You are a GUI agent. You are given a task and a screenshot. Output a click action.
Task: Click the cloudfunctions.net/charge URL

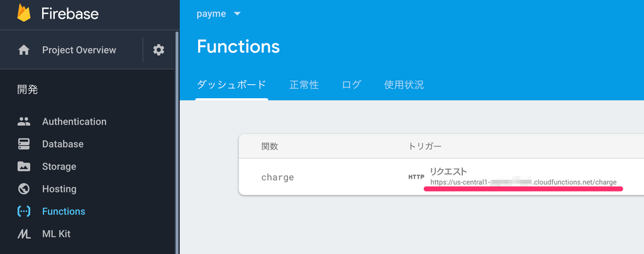[523, 182]
